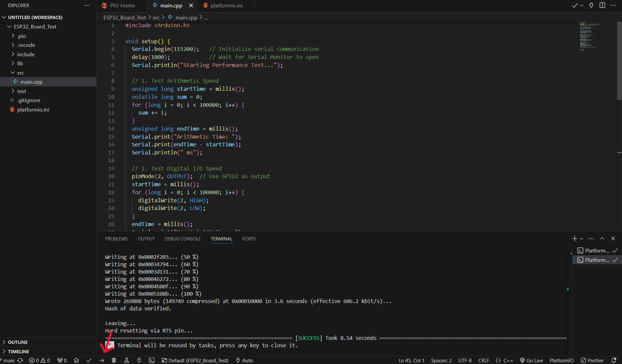Viewport: 622px width, 364px height.
Task: Open main.cpp in the explorer tree
Action: pos(48,82)
